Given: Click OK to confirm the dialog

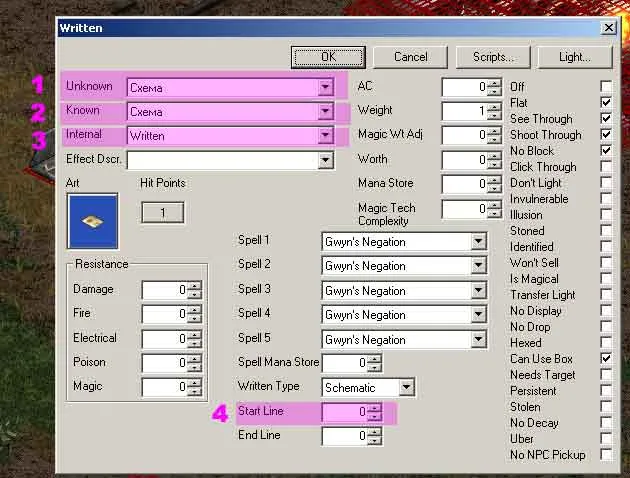Looking at the screenshot, I should 328,57.
